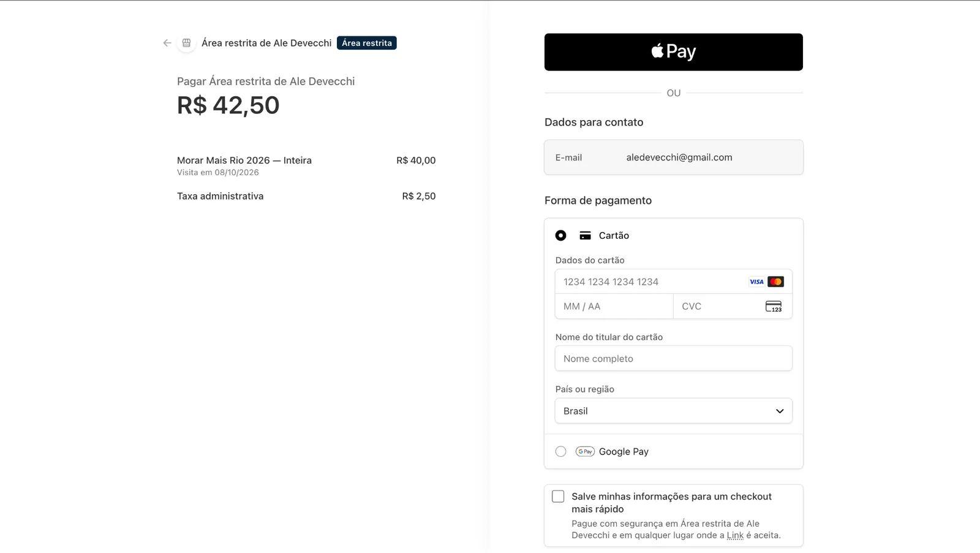Click the Google Pay logo icon

pos(585,451)
